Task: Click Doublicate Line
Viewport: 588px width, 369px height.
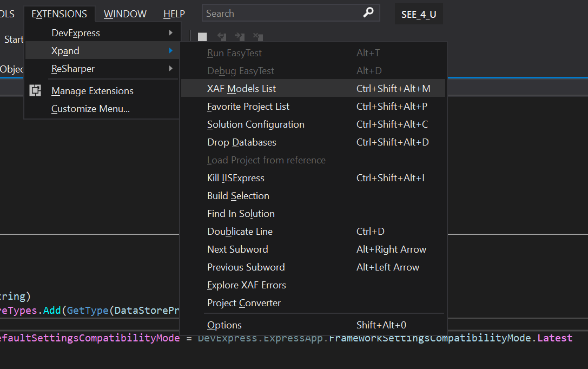Action: click(x=313, y=232)
